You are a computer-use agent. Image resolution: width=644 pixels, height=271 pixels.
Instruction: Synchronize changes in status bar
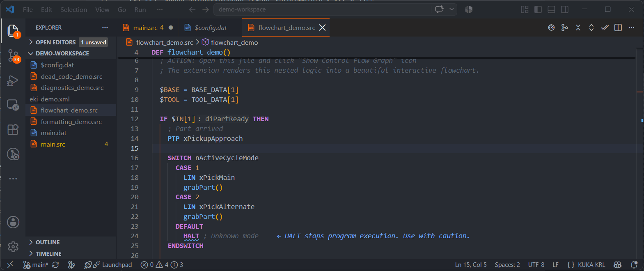click(x=55, y=265)
